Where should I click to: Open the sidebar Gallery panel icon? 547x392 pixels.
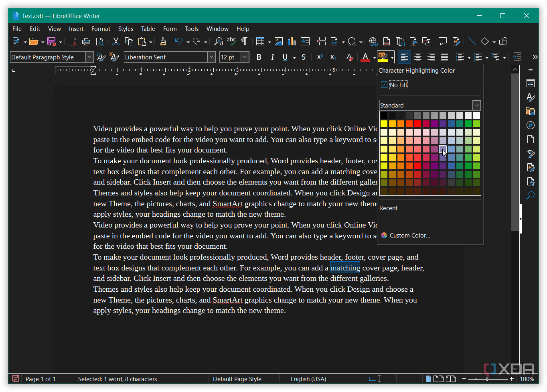(531, 111)
